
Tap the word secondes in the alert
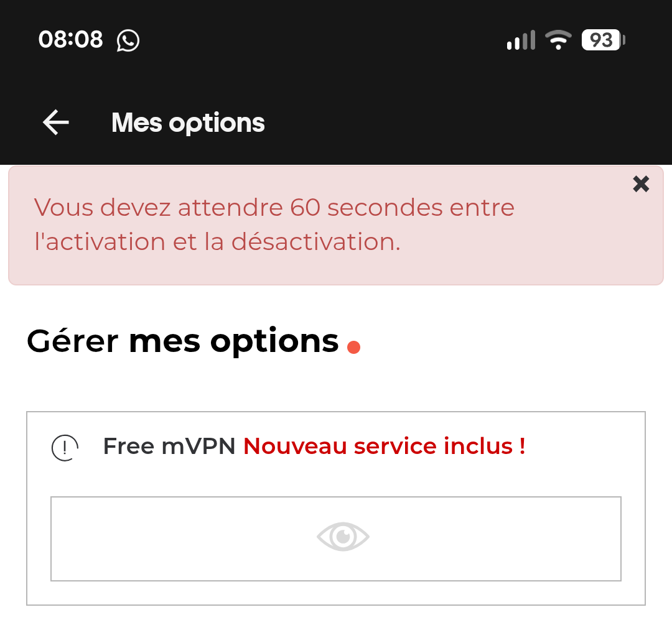click(x=385, y=207)
